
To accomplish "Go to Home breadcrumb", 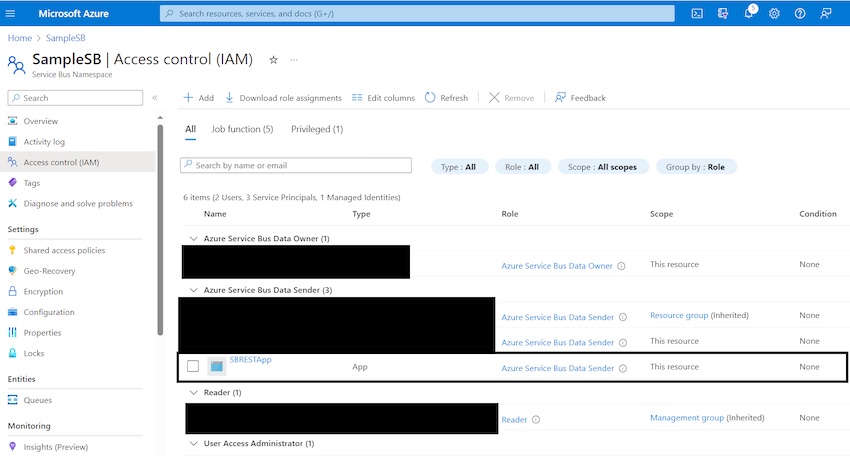I will click(20, 38).
